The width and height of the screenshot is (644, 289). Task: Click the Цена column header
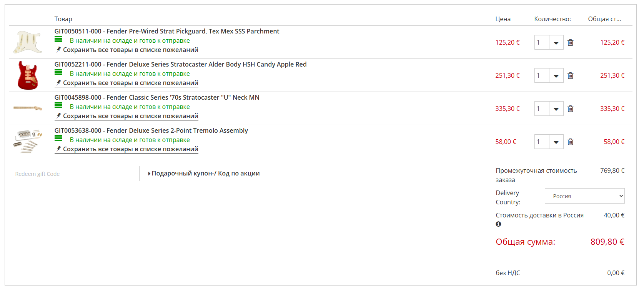coord(503,19)
